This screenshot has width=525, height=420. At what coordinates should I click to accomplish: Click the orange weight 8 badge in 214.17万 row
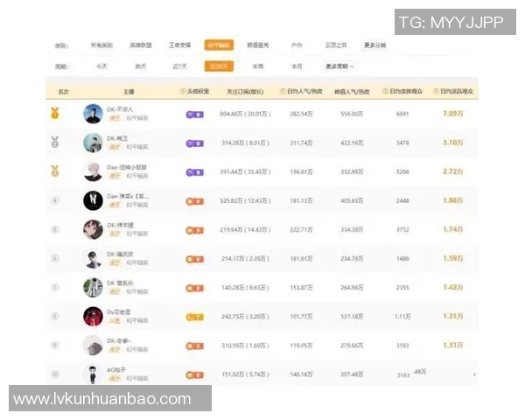pyautogui.click(x=194, y=259)
